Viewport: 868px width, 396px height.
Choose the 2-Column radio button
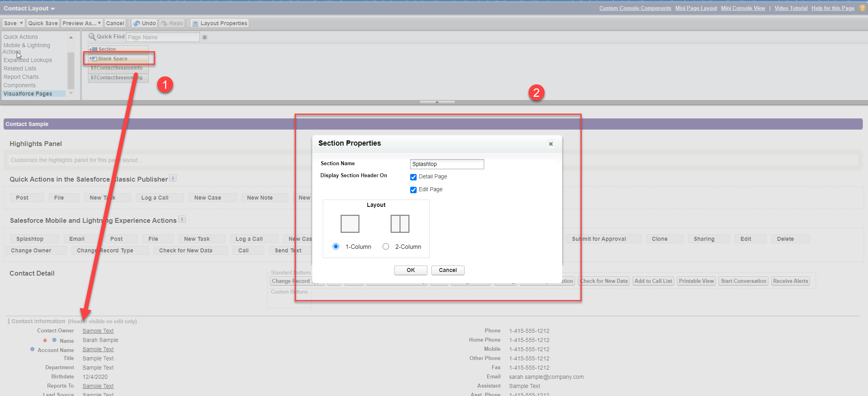386,246
